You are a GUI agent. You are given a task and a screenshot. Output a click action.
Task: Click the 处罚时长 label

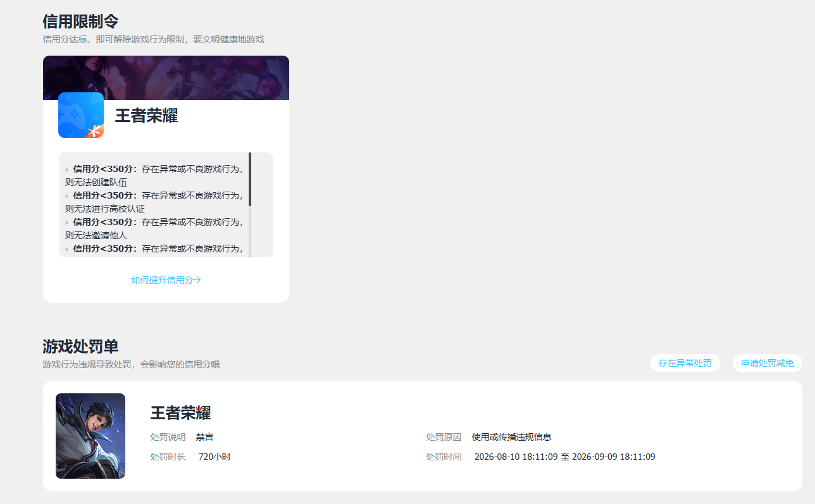pyautogui.click(x=168, y=457)
